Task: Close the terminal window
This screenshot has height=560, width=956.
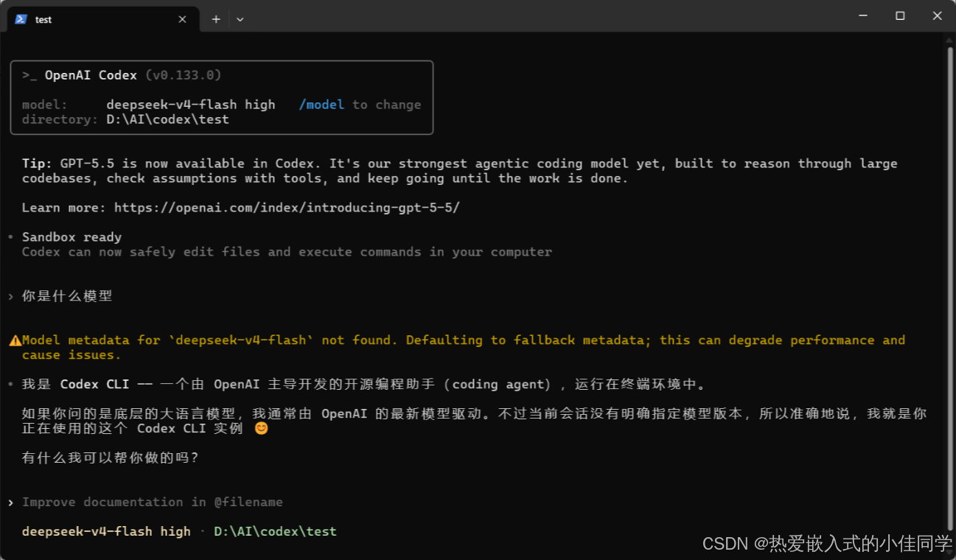Action: tap(937, 15)
